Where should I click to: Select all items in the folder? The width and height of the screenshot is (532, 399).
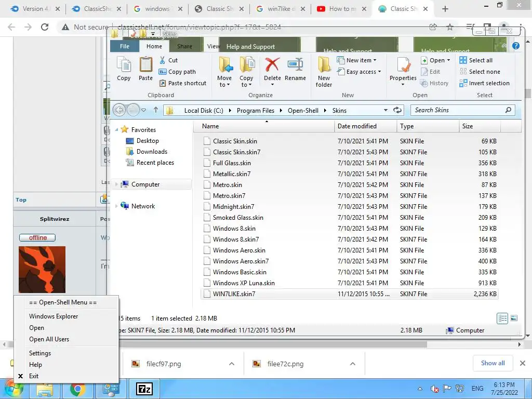click(476, 60)
